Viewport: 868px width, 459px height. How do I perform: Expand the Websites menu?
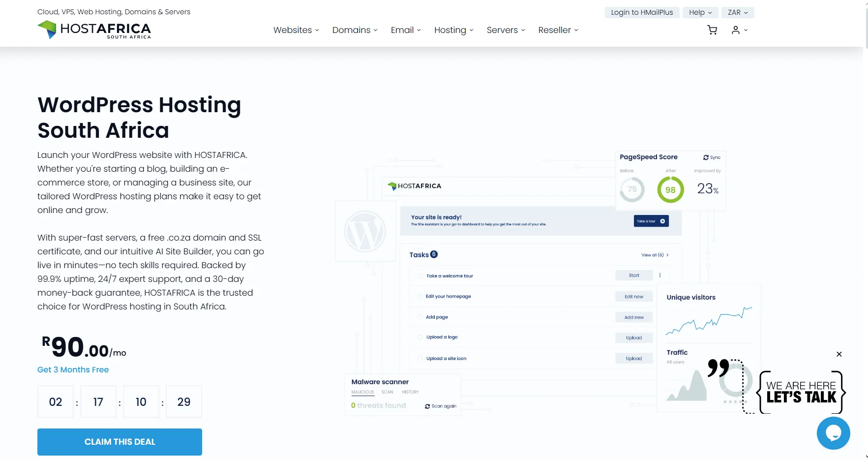(x=296, y=30)
